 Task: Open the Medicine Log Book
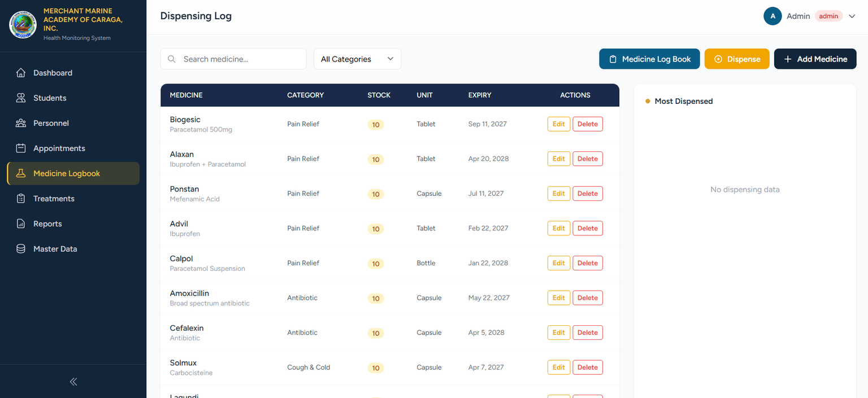649,59
